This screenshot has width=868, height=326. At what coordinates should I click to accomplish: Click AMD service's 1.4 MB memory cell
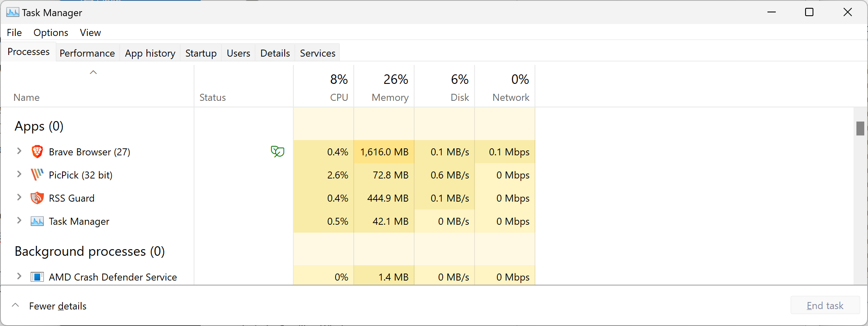[x=384, y=276]
